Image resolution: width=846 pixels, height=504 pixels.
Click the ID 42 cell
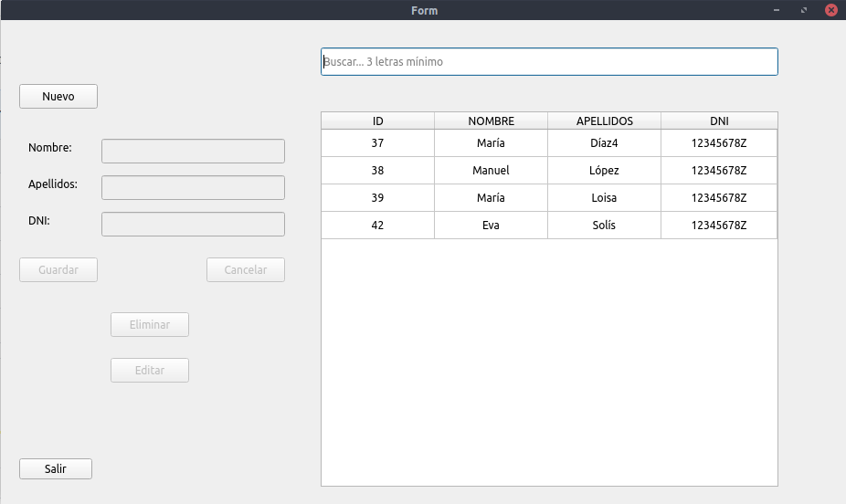tap(377, 226)
